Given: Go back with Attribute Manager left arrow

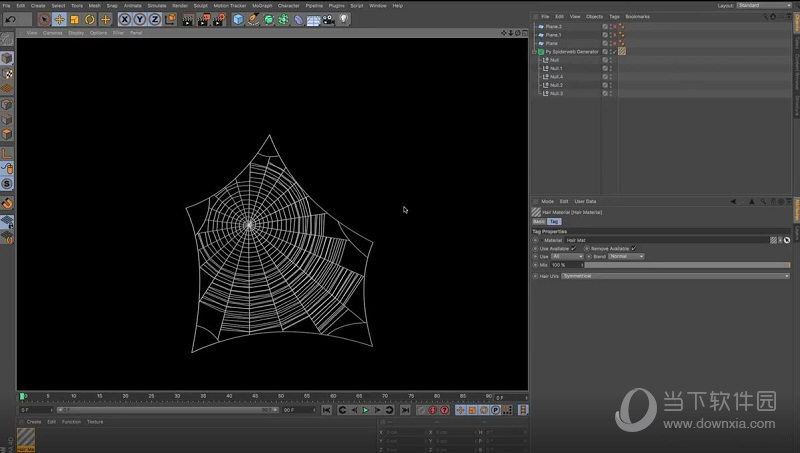Looking at the screenshot, I should pyautogui.click(x=733, y=202).
